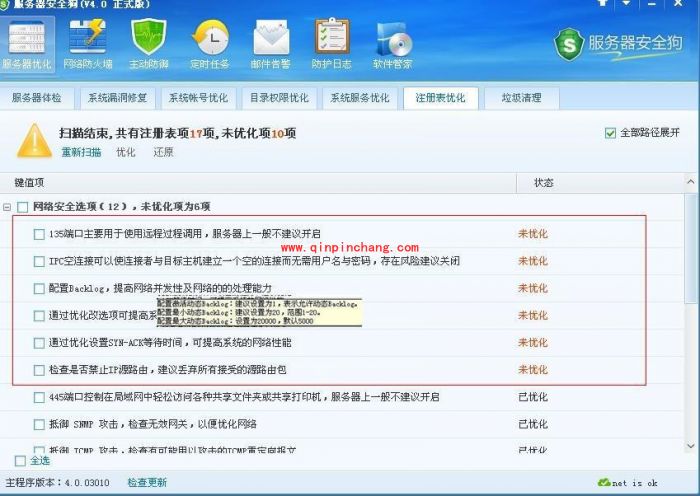Open the 主动防御 active defense shield
Image resolution: width=700 pixels, height=496 pixels.
[149, 45]
